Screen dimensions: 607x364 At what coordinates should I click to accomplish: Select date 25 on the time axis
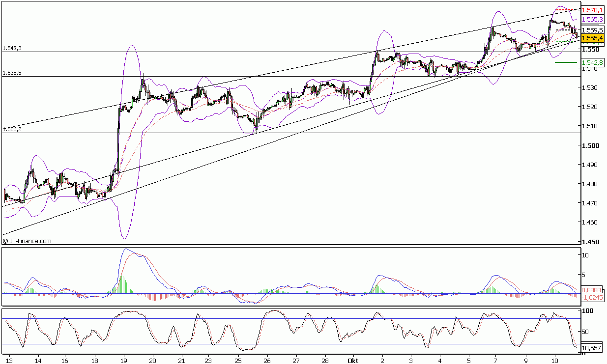coord(238,360)
